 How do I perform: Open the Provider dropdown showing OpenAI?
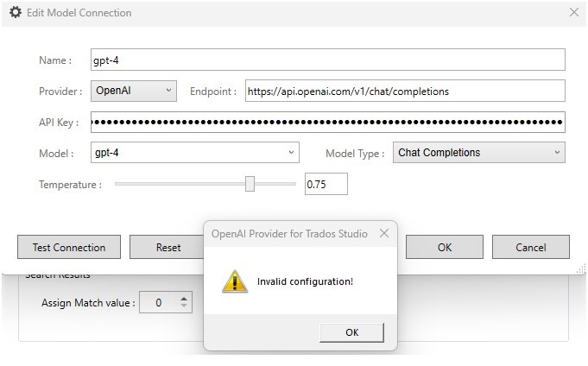tap(135, 91)
